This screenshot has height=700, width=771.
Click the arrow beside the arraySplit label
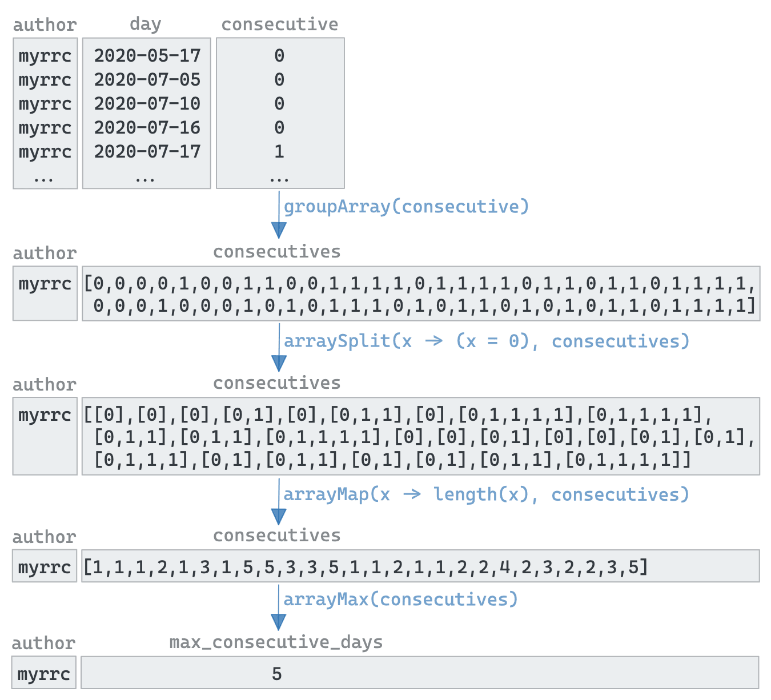point(279,348)
